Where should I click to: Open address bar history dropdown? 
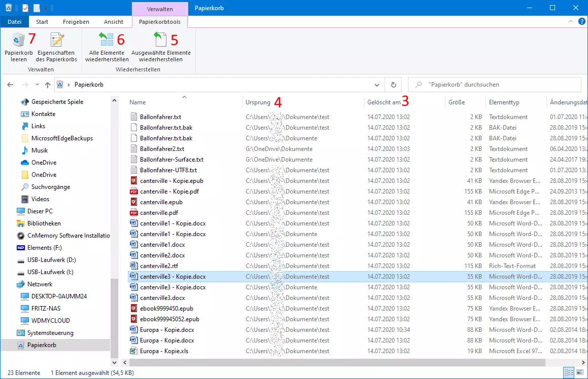tap(377, 85)
